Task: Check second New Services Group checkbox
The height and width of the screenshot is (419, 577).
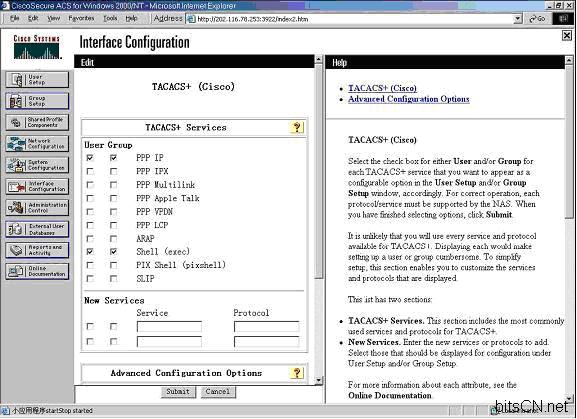Action: 113,342
